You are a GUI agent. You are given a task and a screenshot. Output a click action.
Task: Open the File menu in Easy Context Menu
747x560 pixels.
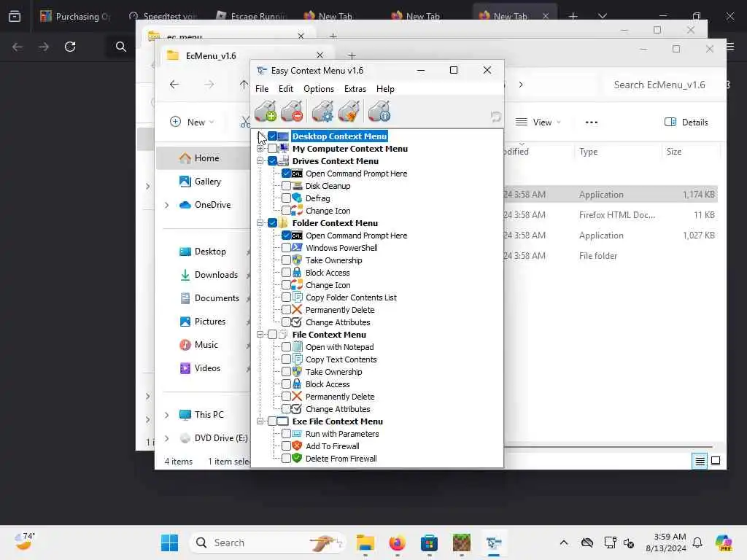[x=262, y=89]
